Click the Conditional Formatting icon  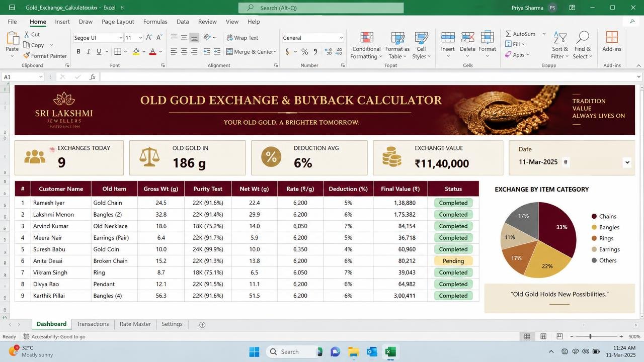click(366, 38)
